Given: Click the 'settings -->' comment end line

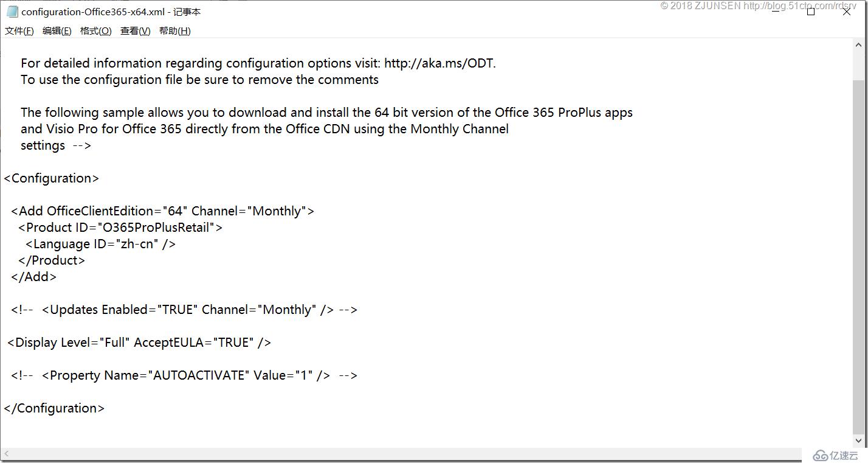Looking at the screenshot, I should click(56, 145).
